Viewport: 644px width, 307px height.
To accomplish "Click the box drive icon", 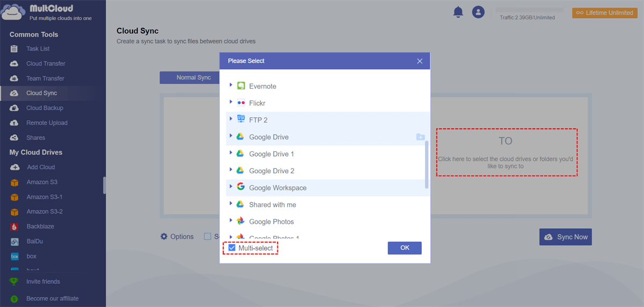I will [14, 257].
